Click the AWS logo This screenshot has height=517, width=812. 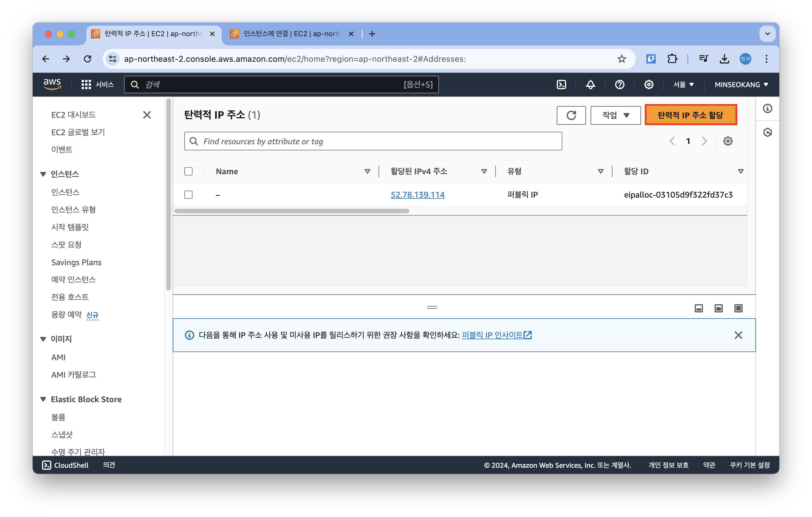(x=52, y=84)
